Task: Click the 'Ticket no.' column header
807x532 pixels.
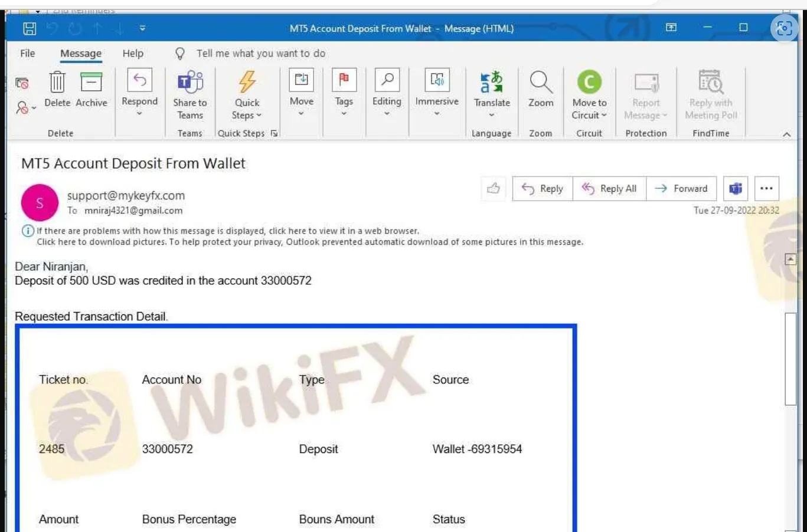Action: [64, 380]
